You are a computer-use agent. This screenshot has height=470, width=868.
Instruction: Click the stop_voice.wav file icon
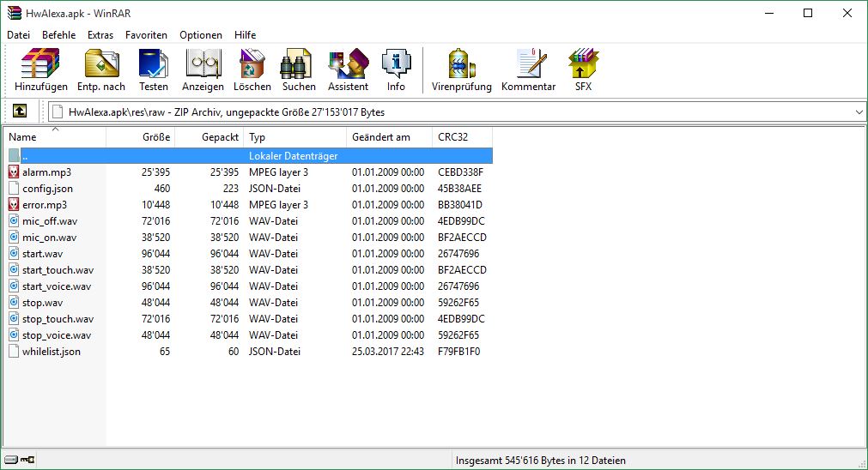pyautogui.click(x=14, y=335)
